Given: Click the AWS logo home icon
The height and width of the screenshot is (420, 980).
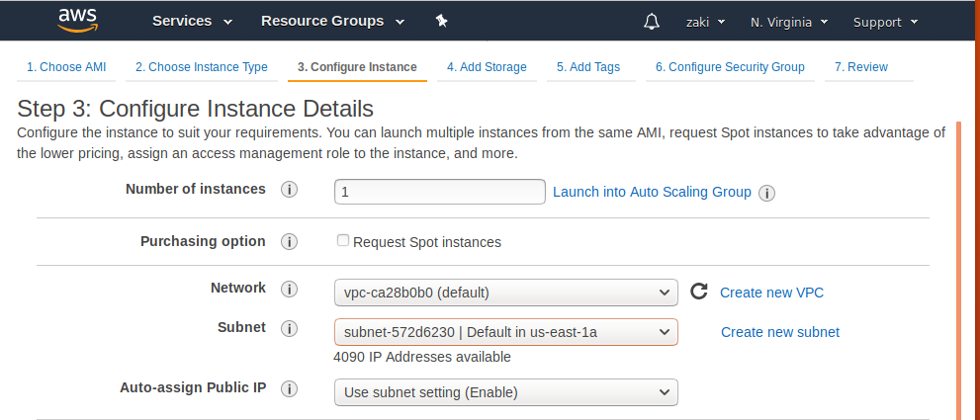Looking at the screenshot, I should (76, 20).
